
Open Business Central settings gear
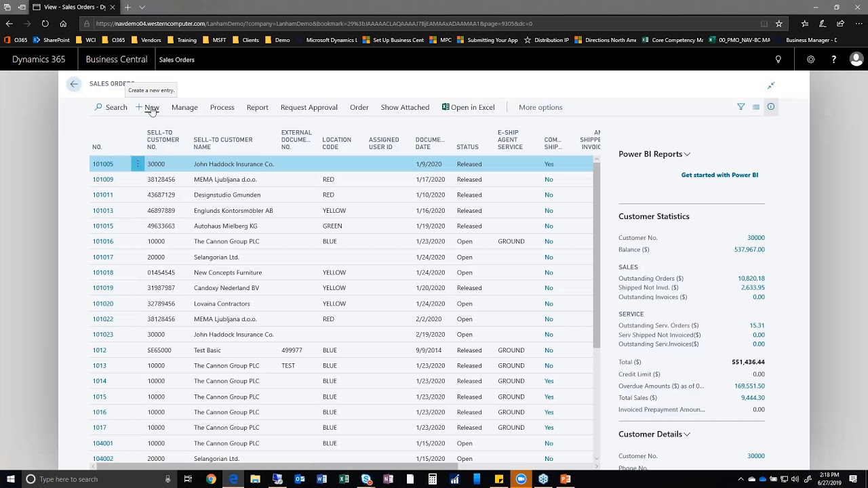click(x=810, y=60)
